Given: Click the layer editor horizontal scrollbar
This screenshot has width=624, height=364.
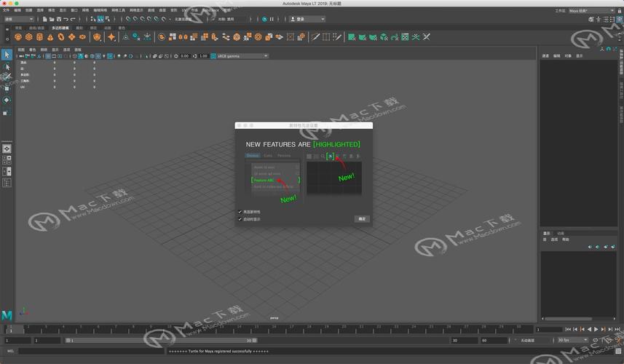Looking at the screenshot, I should point(568,319).
